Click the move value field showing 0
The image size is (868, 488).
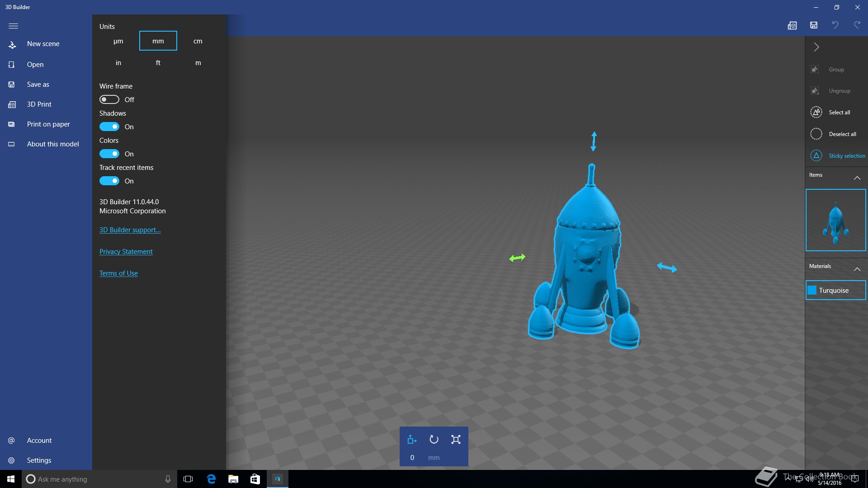(x=412, y=458)
